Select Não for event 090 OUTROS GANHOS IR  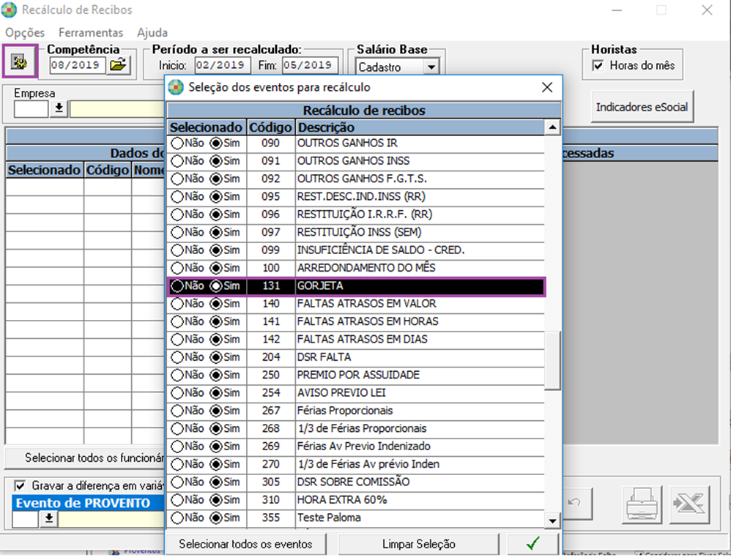click(177, 143)
